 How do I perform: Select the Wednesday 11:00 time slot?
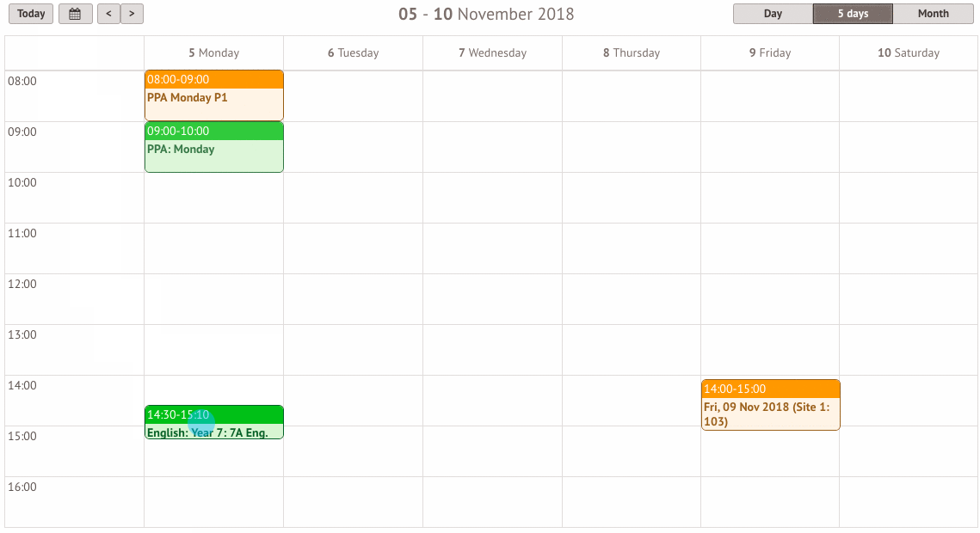coord(492,248)
